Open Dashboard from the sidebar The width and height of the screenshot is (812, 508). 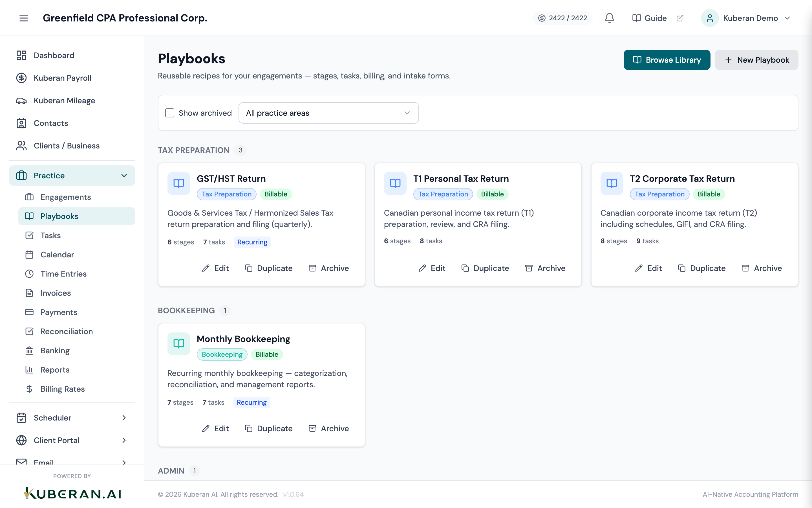tap(72, 55)
